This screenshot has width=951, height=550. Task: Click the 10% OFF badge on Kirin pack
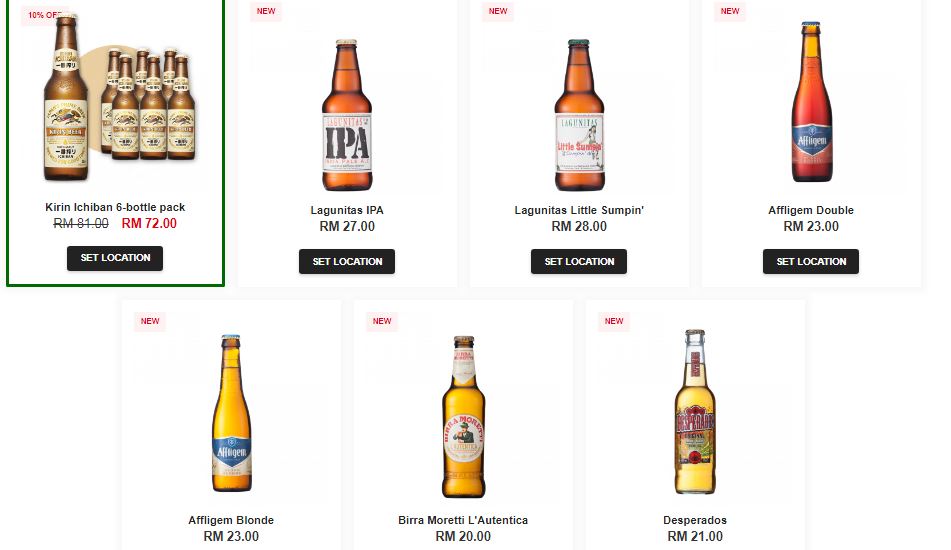tap(44, 15)
